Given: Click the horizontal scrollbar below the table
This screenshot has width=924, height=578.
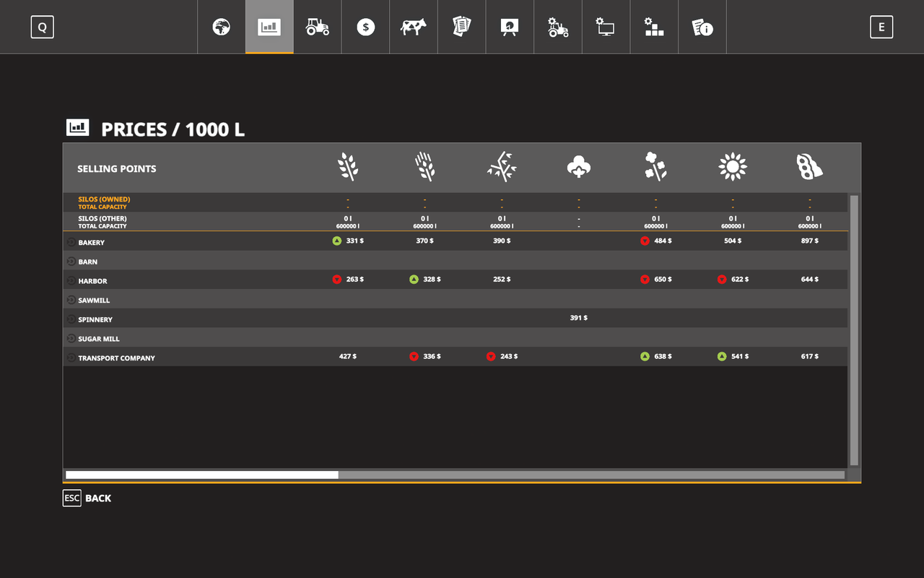Looking at the screenshot, I should coord(202,475).
